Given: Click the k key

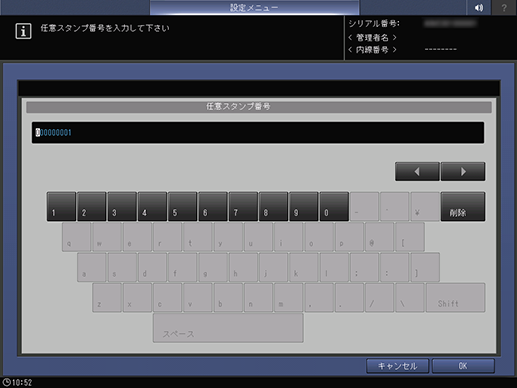Looking at the screenshot, I should [304, 267].
